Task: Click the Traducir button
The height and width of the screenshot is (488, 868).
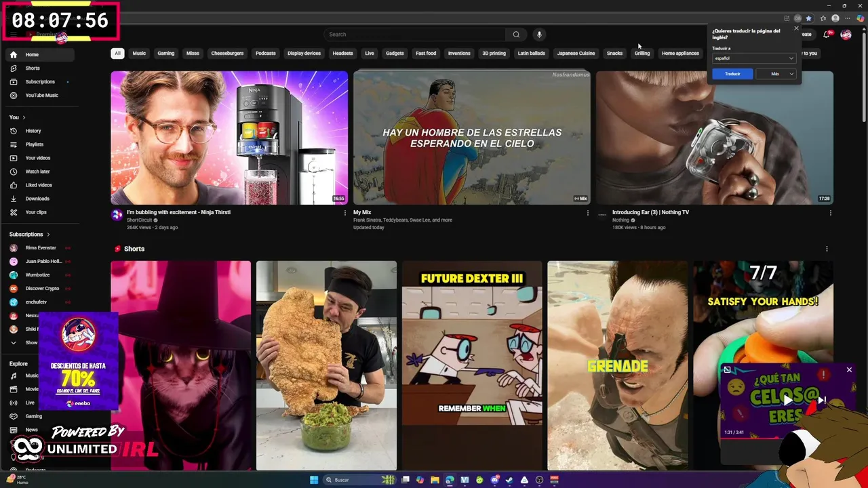Action: pyautogui.click(x=732, y=74)
